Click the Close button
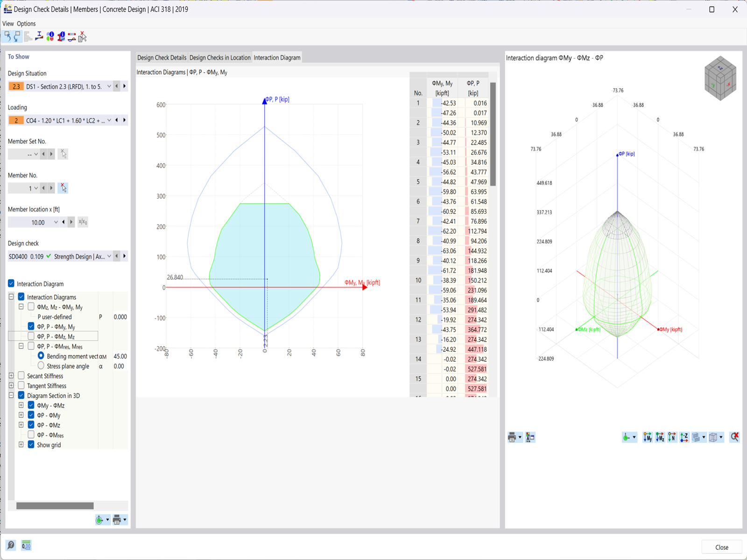Screen dimensions: 747x560 point(722,546)
